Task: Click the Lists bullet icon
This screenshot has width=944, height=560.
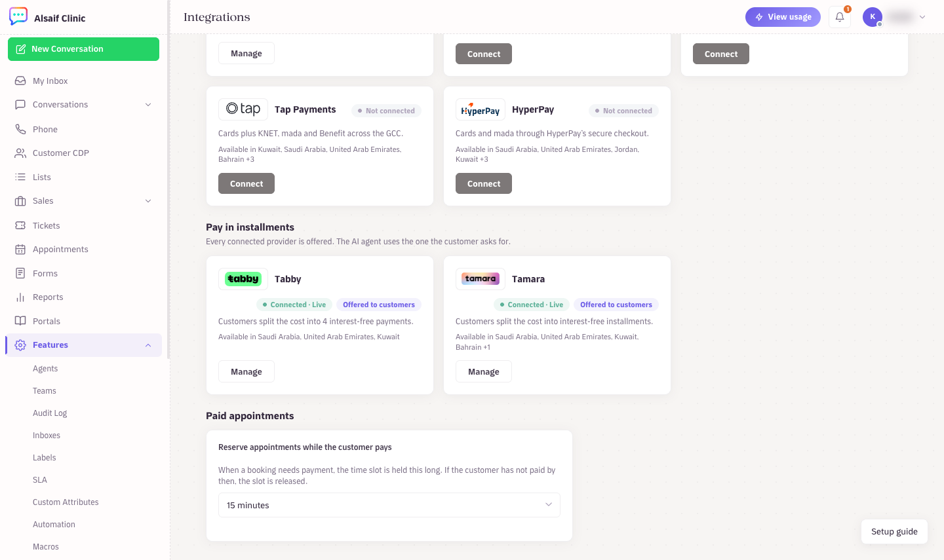Action: pyautogui.click(x=20, y=177)
